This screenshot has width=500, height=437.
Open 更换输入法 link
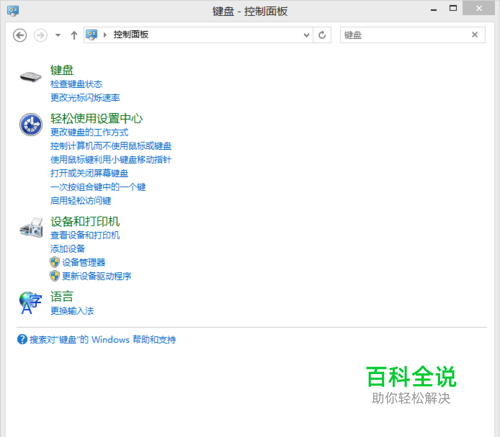[72, 311]
